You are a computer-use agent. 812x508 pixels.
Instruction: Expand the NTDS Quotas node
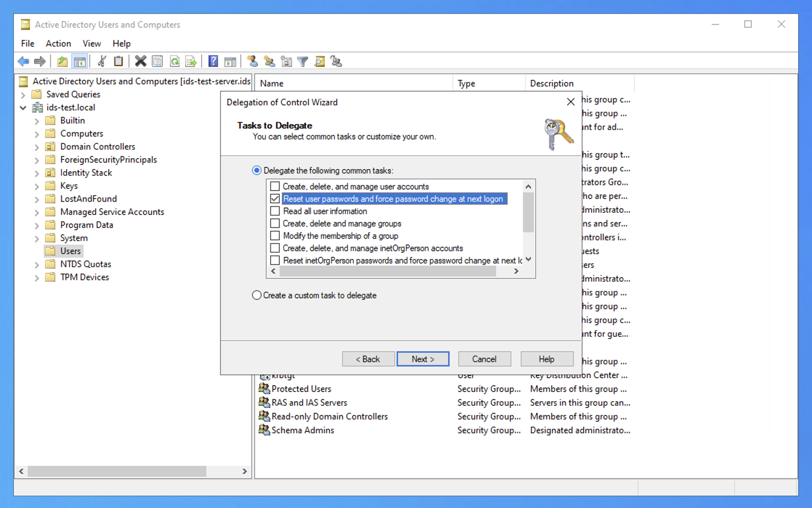37,265
